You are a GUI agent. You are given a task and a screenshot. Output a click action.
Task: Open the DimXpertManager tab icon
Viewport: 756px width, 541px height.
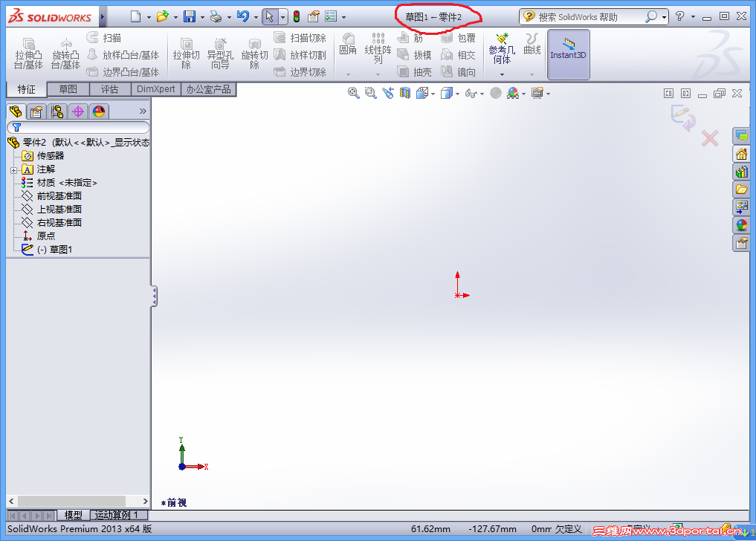pos(78,111)
